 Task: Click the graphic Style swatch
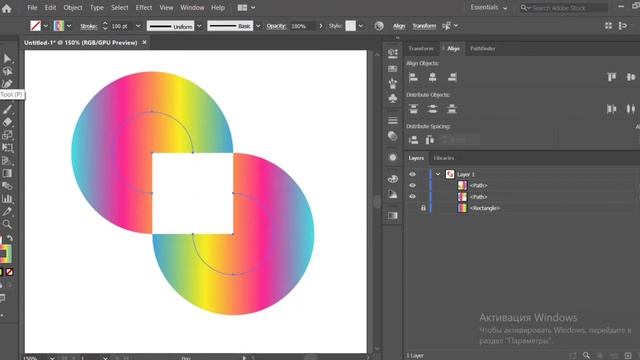click(x=351, y=26)
